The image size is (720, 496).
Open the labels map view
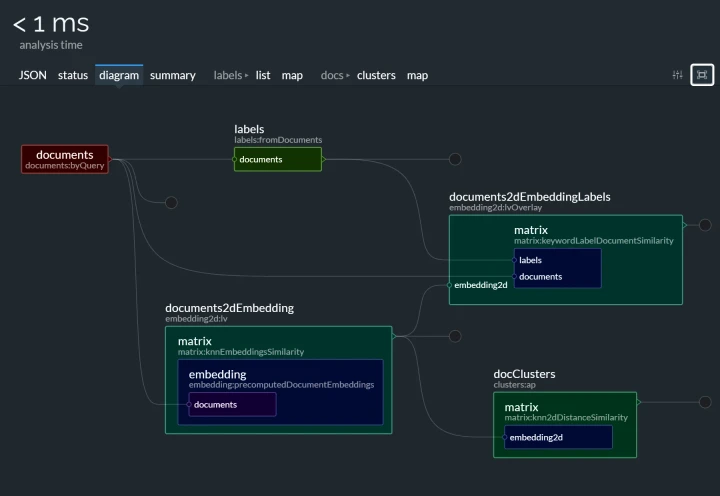click(292, 75)
